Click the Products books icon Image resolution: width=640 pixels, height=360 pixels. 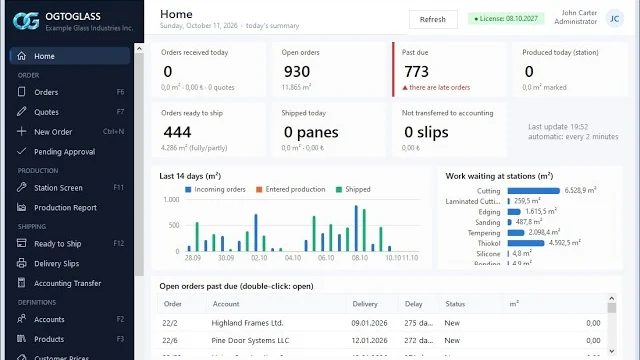coord(22,338)
